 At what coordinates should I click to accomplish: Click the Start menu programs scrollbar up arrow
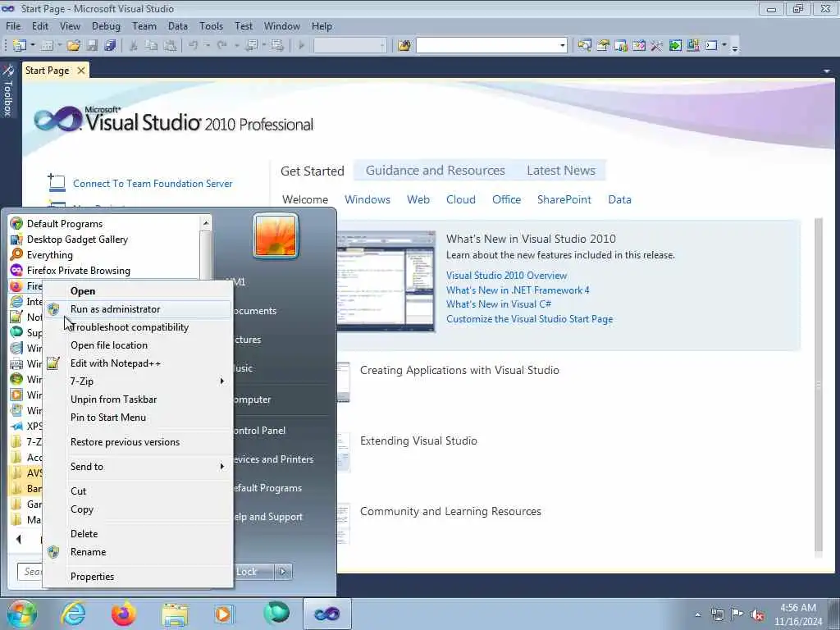point(205,222)
